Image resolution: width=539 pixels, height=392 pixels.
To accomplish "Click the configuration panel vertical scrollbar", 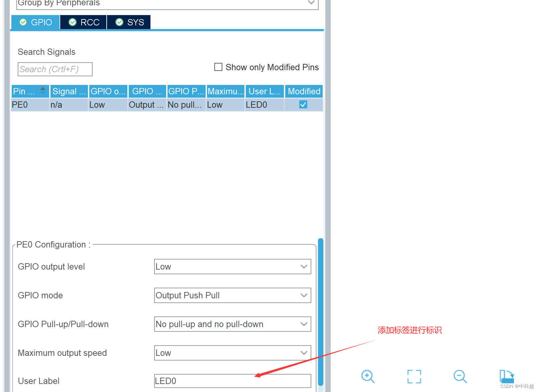I will click(x=321, y=312).
